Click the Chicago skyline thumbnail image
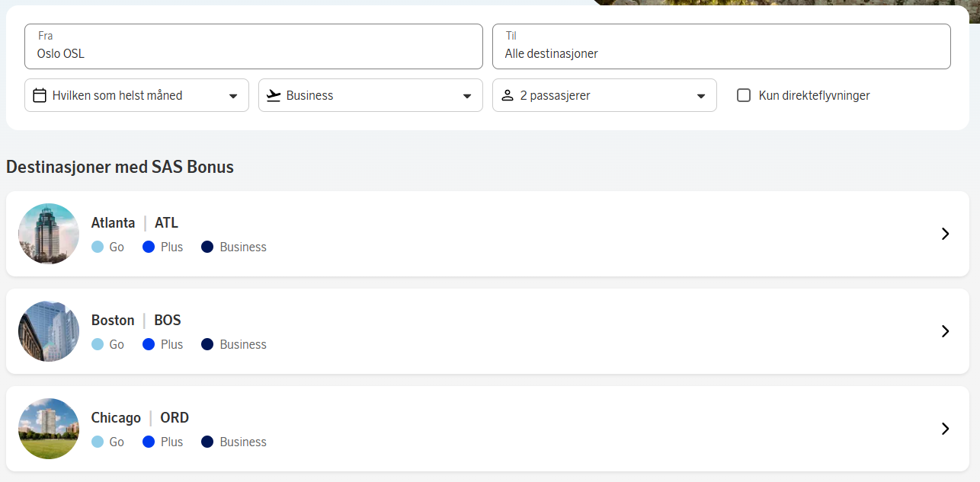The width and height of the screenshot is (980, 482). tap(49, 429)
